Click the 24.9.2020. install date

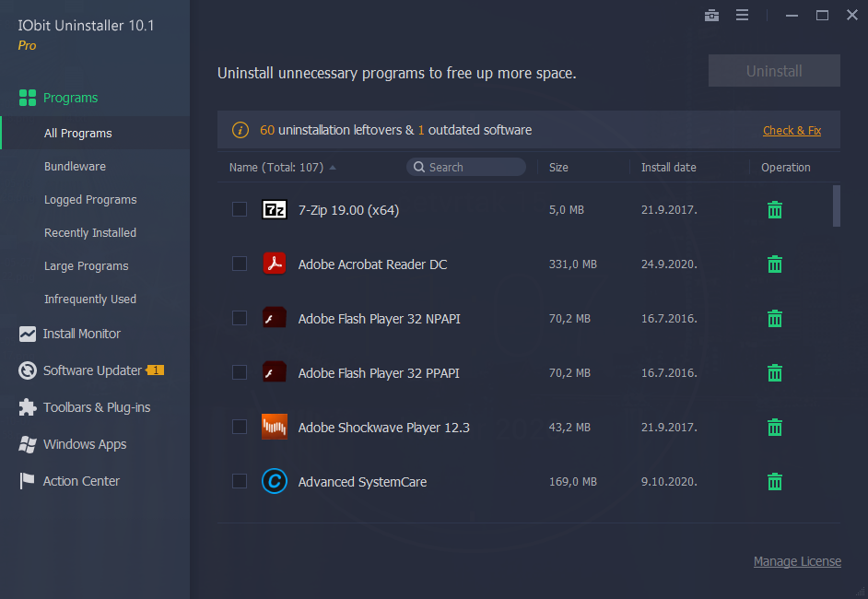(x=669, y=264)
